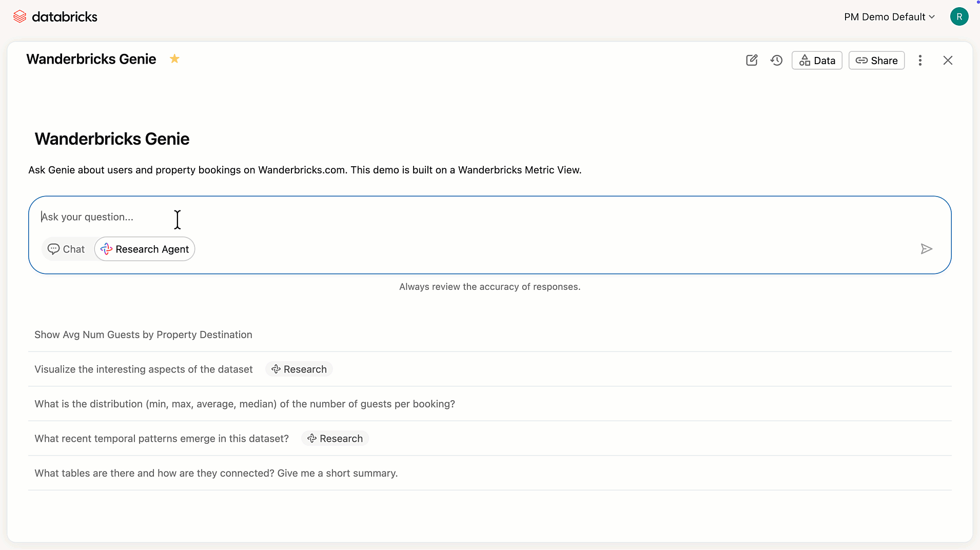Click the Research Agent sparkle icon
This screenshot has height=550, width=980.
pos(105,249)
